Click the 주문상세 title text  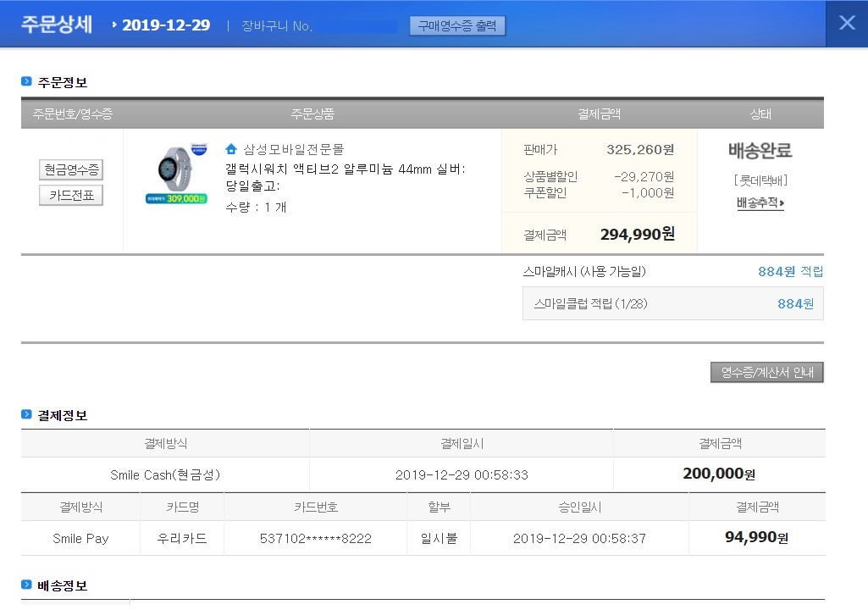pyautogui.click(x=57, y=25)
